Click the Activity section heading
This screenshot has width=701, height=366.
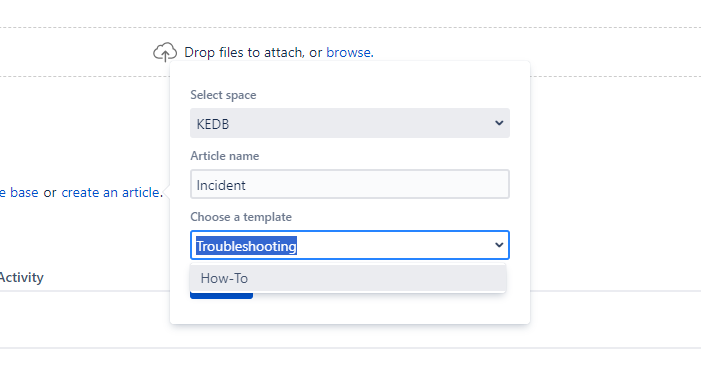[21, 278]
